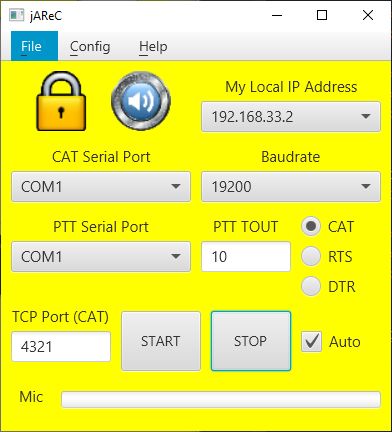Open the Baudrate dropdown showing 19200

tap(291, 187)
